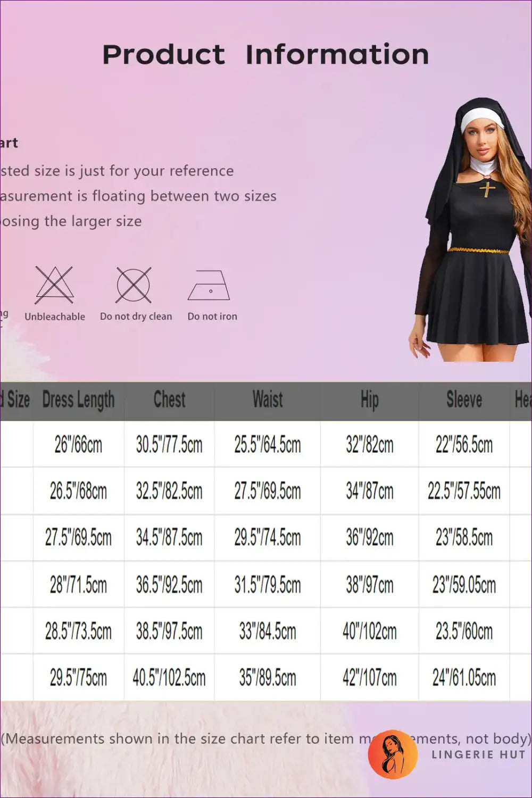The height and width of the screenshot is (798, 532).
Task: Select the Dress Length column header
Action: click(x=78, y=400)
